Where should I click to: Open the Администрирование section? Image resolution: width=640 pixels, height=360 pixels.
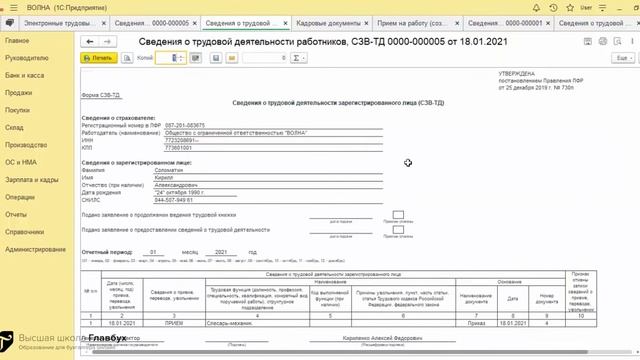[35, 249]
